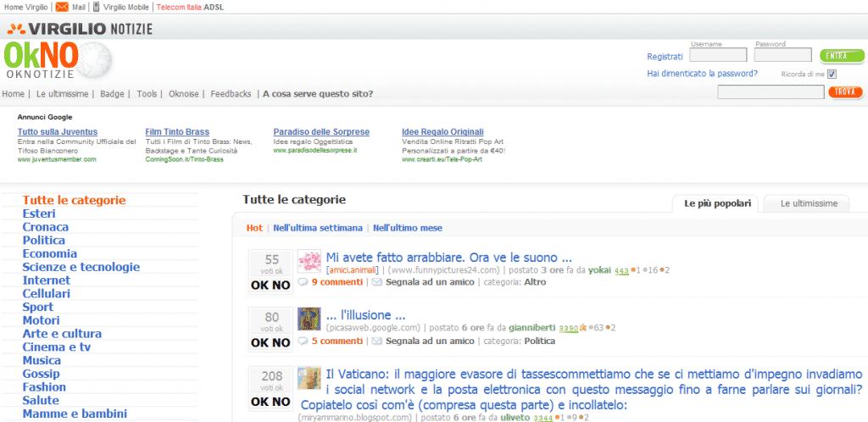Select the Motori category

[41, 320]
